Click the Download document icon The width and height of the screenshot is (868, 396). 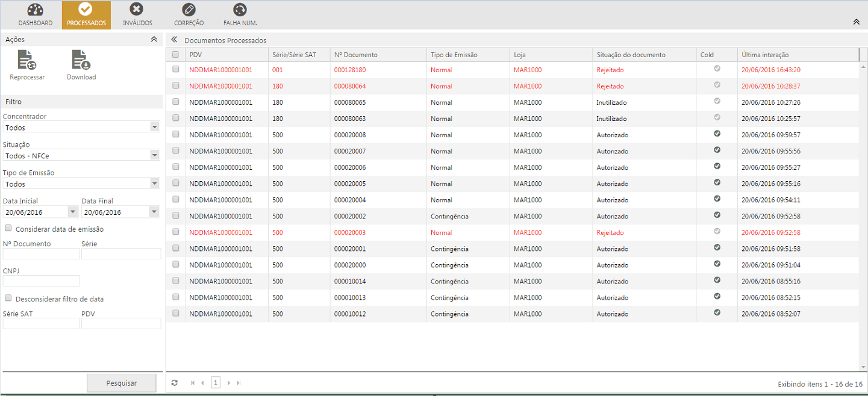(81, 61)
